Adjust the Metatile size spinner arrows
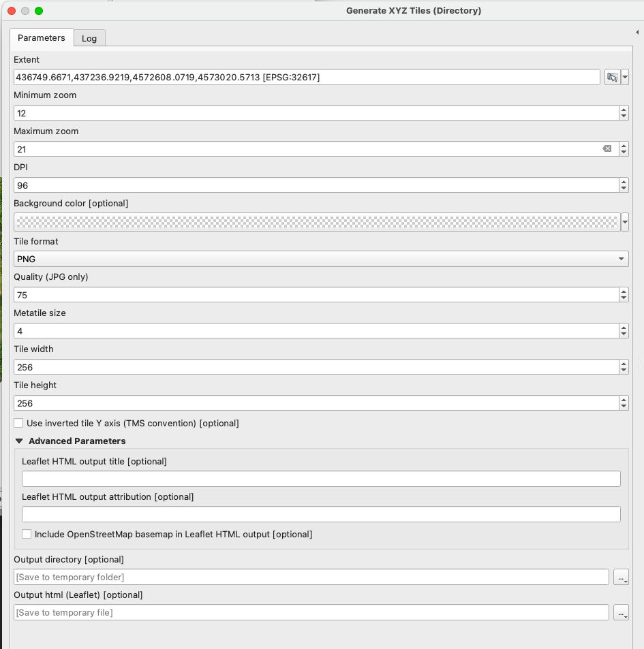The width and height of the screenshot is (644, 649). (x=624, y=331)
